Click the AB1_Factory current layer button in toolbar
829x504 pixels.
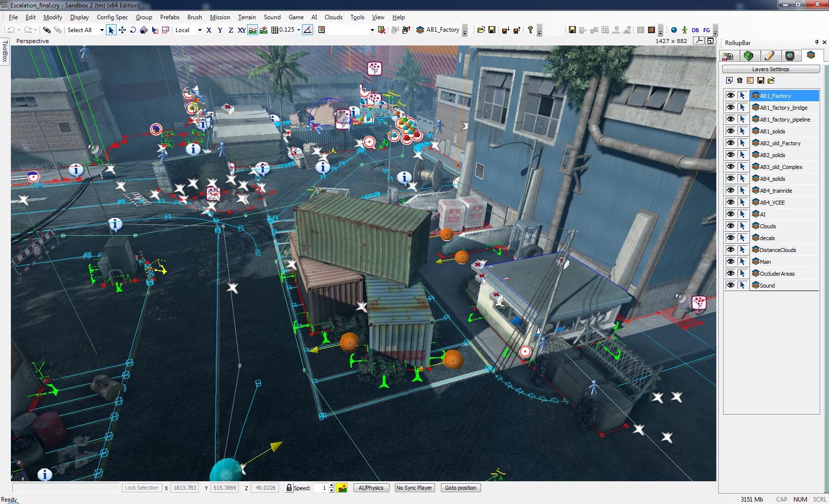click(x=438, y=30)
